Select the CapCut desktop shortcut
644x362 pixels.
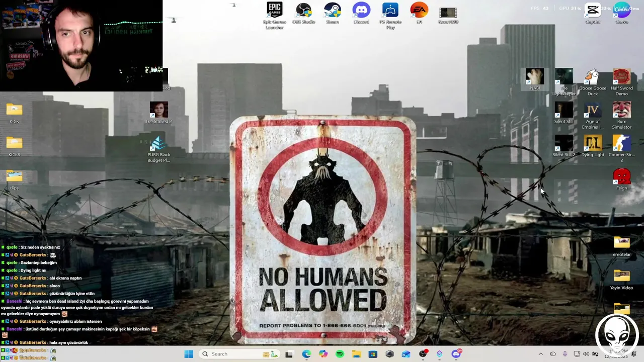(593, 14)
